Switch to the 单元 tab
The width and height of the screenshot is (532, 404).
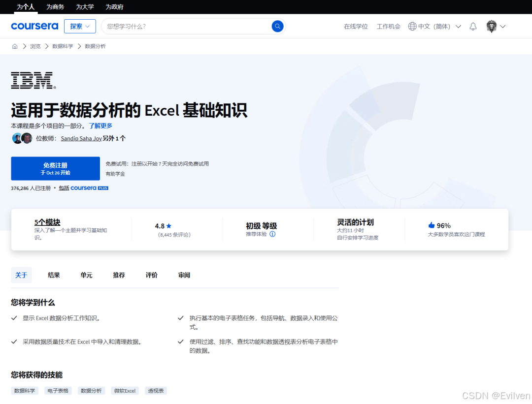86,275
